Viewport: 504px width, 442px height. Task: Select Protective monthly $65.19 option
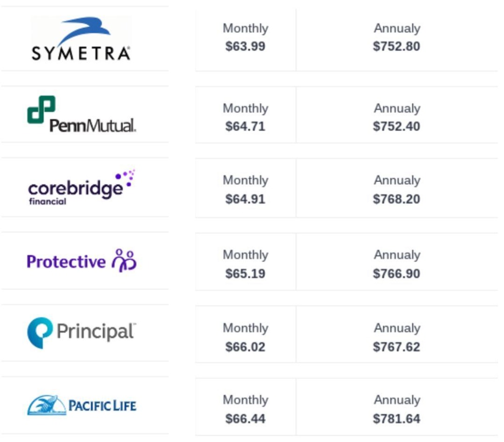[x=245, y=274]
